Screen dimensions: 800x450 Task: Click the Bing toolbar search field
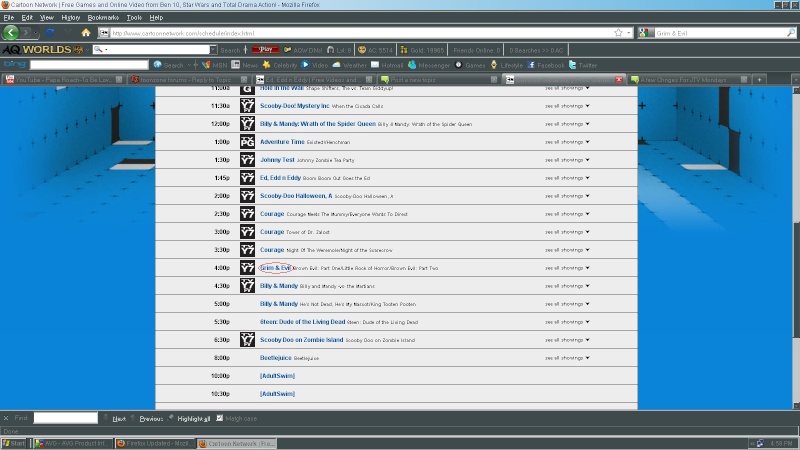pyautogui.click(x=89, y=65)
